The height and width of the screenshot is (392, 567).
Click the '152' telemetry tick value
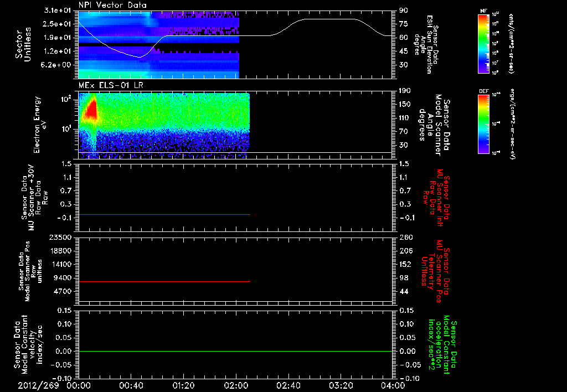[x=405, y=264]
